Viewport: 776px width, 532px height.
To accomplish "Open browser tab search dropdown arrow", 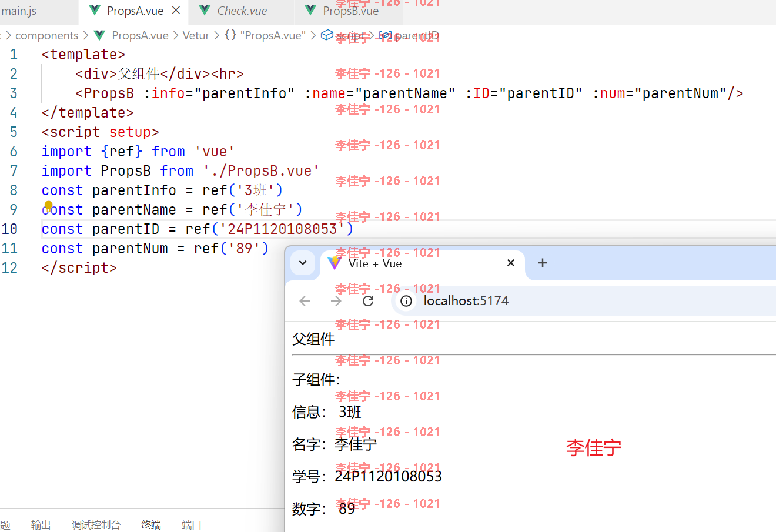I will [303, 263].
